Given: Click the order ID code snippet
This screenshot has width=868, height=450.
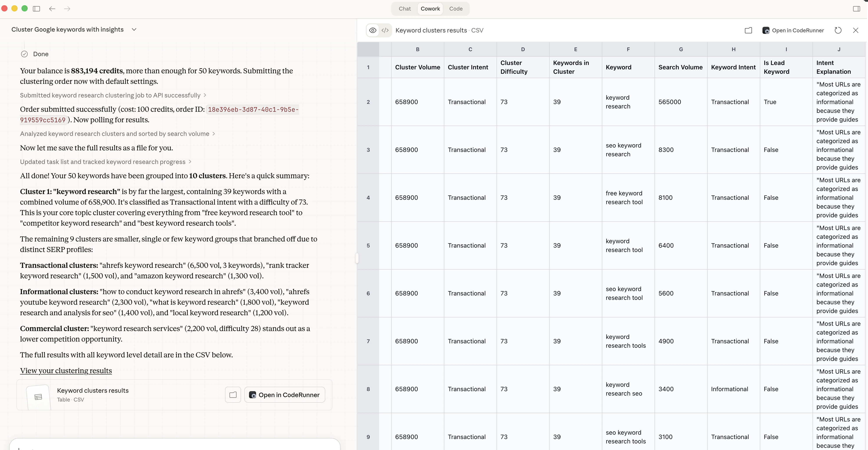Looking at the screenshot, I should click(159, 115).
